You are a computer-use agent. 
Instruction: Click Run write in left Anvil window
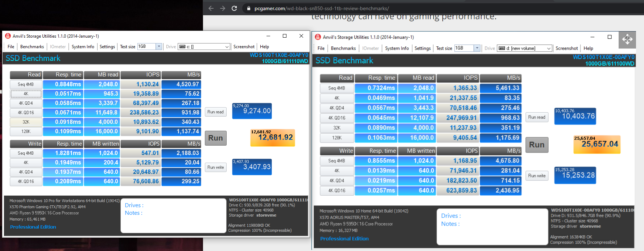[x=215, y=167]
